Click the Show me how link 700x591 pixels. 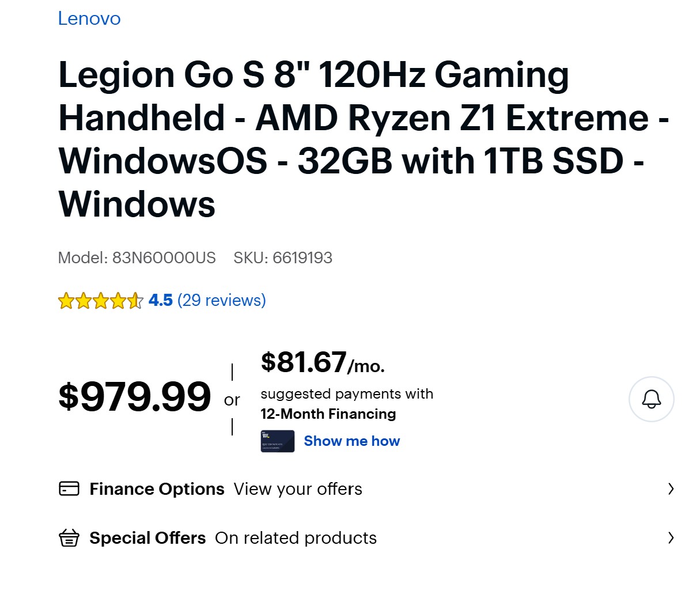[x=351, y=441]
